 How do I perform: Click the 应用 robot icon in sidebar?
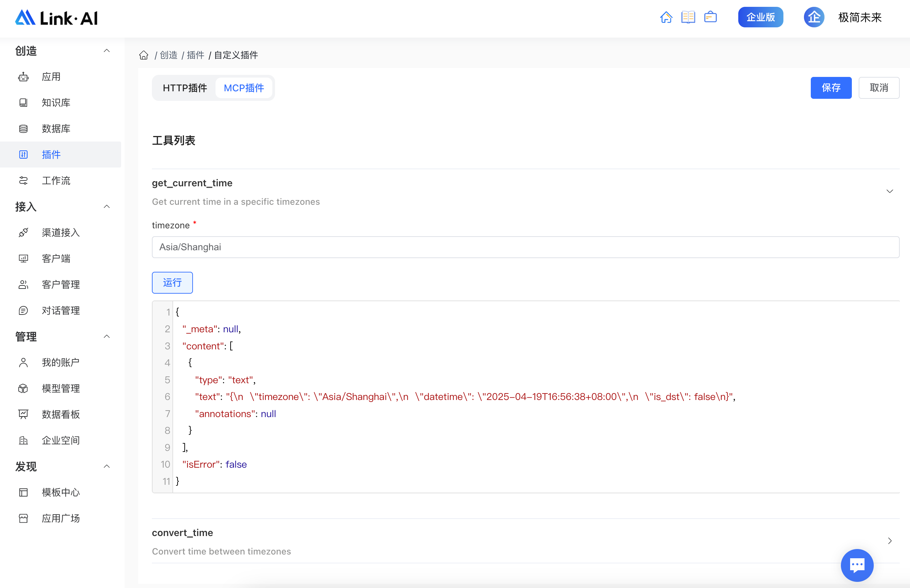[23, 77]
